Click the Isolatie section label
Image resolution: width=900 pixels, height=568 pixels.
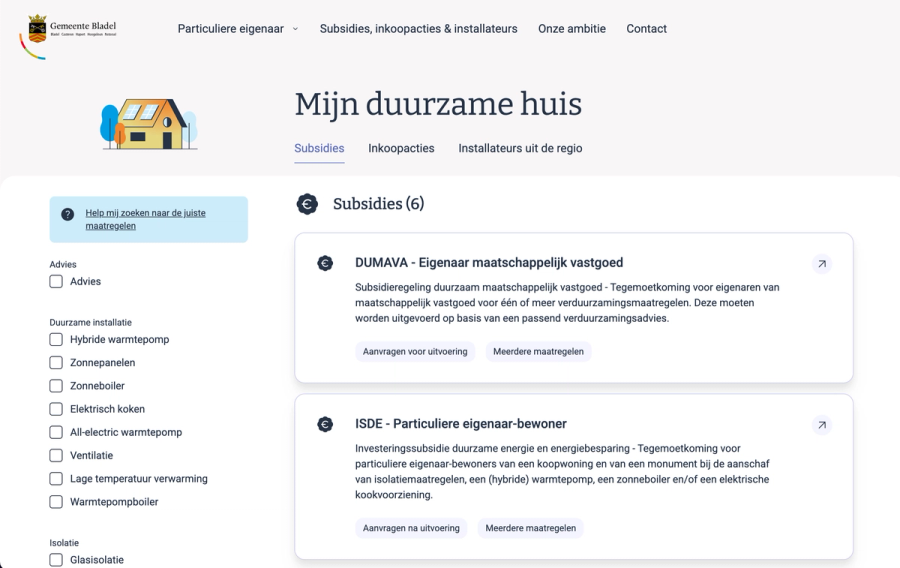(64, 543)
